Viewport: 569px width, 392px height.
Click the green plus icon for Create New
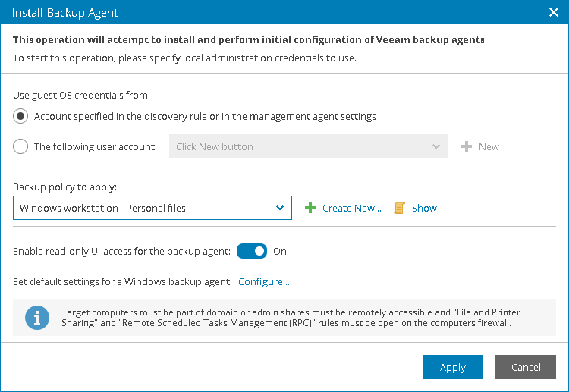coord(310,208)
